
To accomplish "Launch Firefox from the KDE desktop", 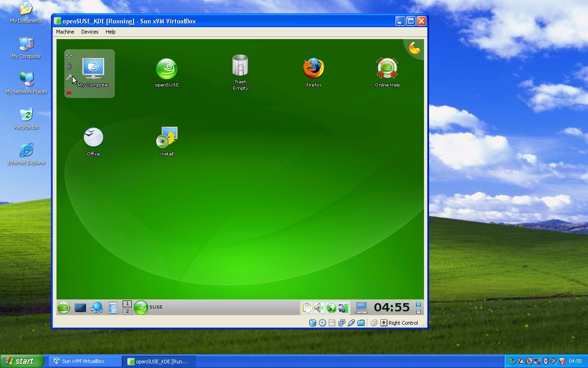I will pos(314,72).
